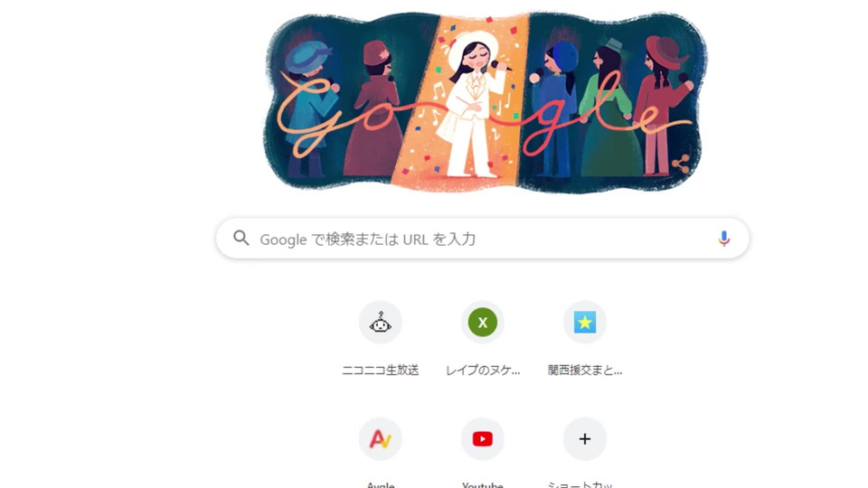Click the red-hatted singer on the doodle's right edge
This screenshot has height=488, width=868.
click(x=663, y=105)
